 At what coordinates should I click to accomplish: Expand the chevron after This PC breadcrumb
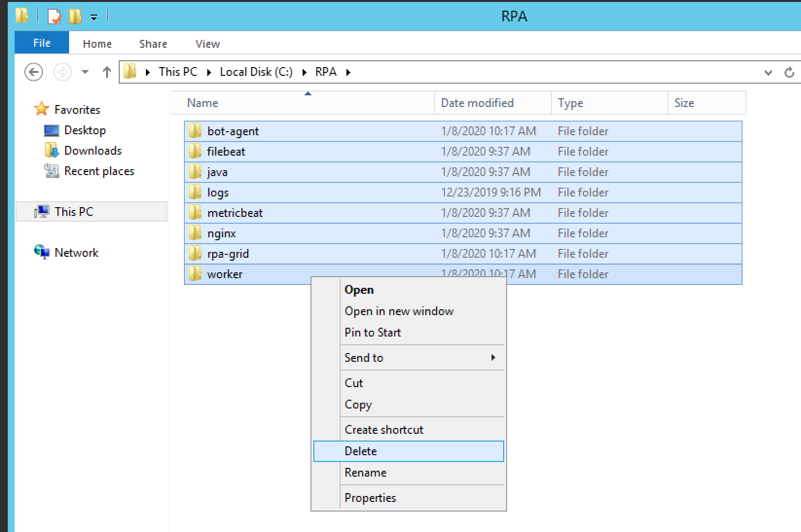click(209, 72)
